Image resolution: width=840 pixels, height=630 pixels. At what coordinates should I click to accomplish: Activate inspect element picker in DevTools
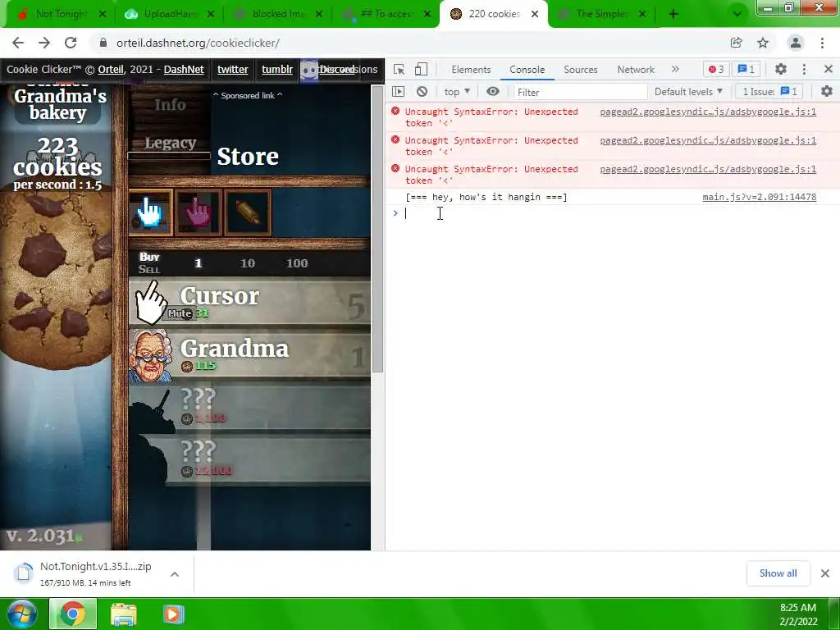[x=399, y=69]
